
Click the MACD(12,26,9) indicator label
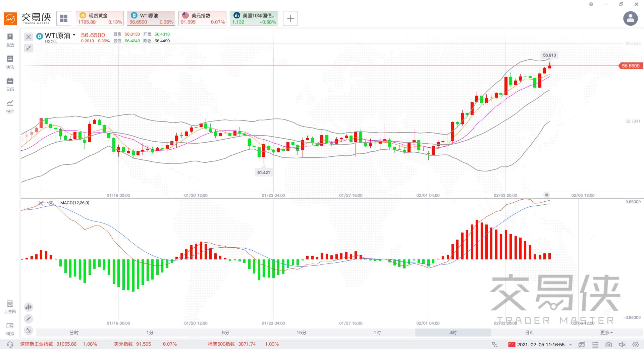coord(75,203)
